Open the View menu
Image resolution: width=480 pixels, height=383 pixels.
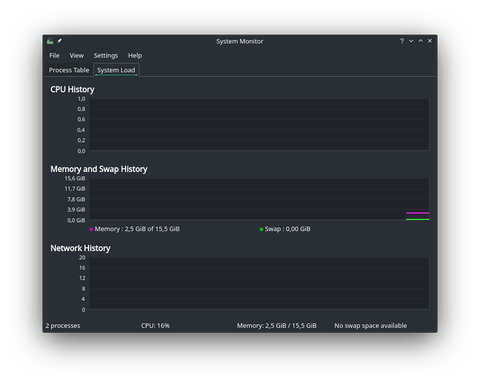pyautogui.click(x=77, y=56)
